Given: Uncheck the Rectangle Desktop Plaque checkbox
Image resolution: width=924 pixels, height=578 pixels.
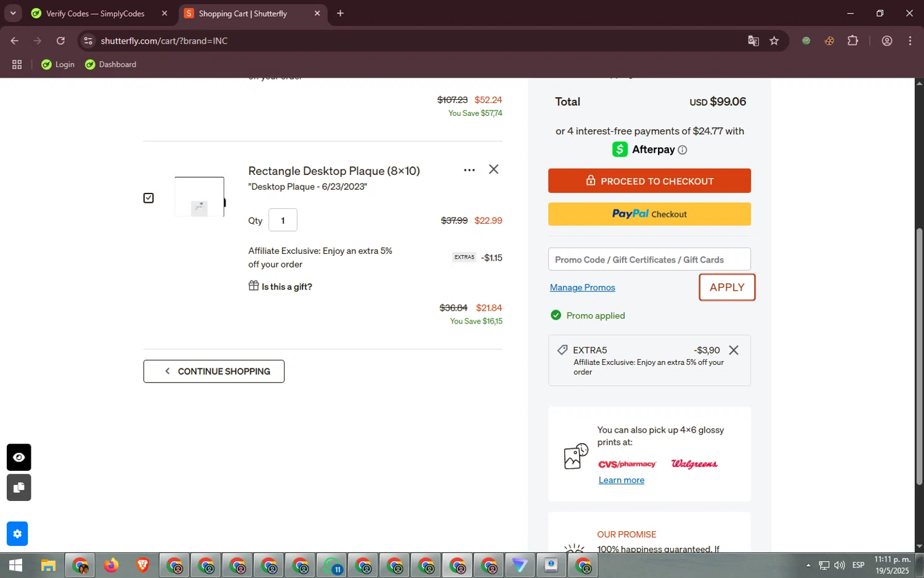Looking at the screenshot, I should [x=148, y=198].
